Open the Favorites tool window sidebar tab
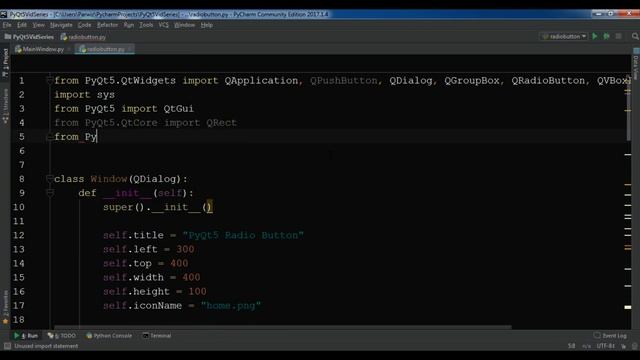640x360 pixels. point(5,307)
